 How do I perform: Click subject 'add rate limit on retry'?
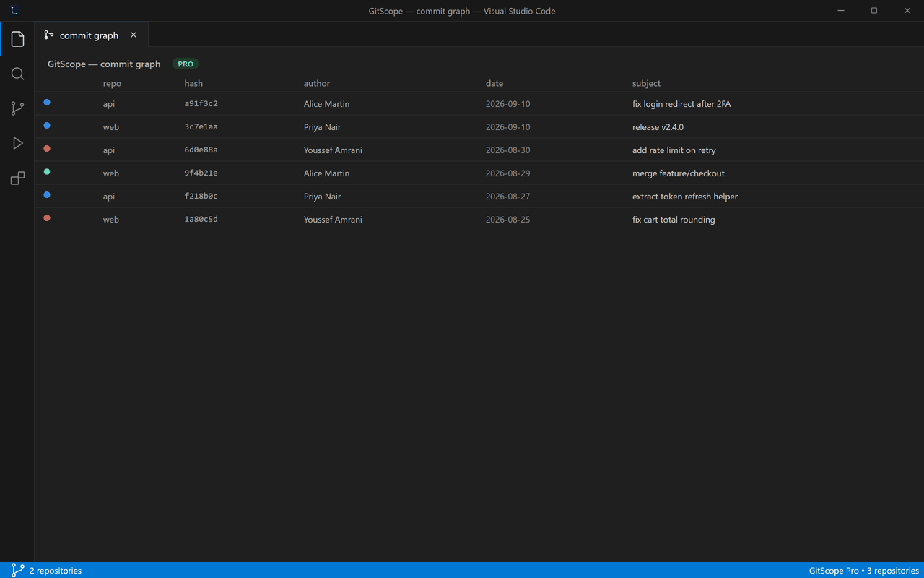point(674,150)
